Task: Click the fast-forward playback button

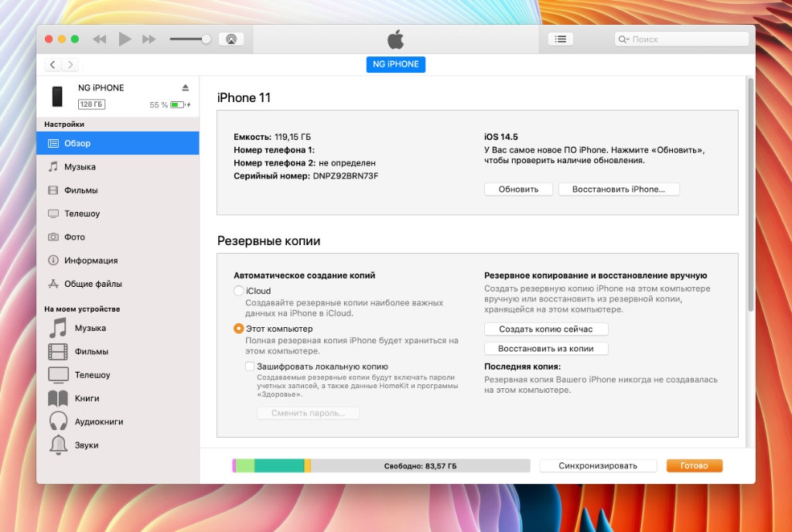Action: [x=149, y=39]
